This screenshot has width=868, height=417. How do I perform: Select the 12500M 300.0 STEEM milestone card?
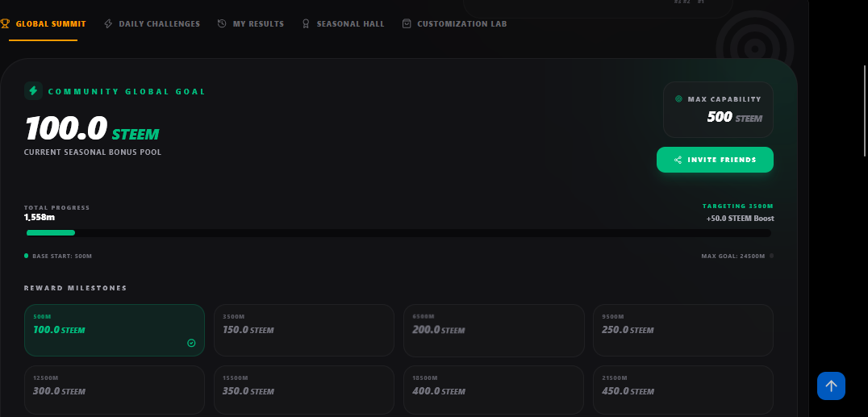[x=115, y=390]
